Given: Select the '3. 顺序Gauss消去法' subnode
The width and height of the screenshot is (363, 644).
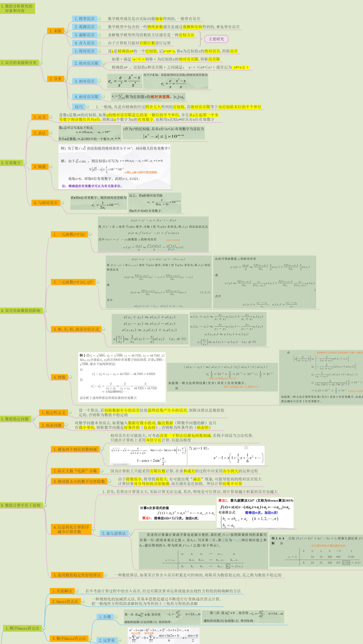Looking at the screenshot, I should click(69, 638).
